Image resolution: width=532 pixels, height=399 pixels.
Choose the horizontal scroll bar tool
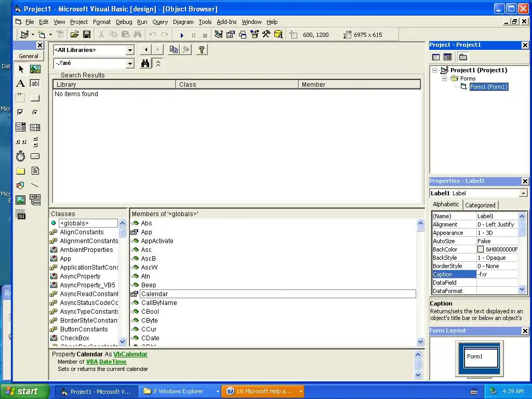(x=21, y=142)
